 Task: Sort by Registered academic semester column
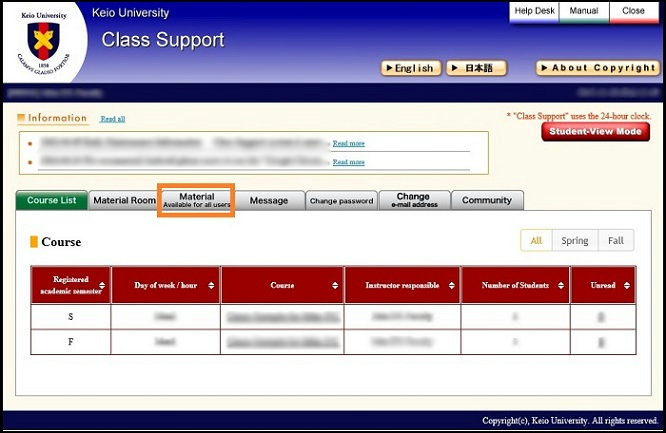101,286
